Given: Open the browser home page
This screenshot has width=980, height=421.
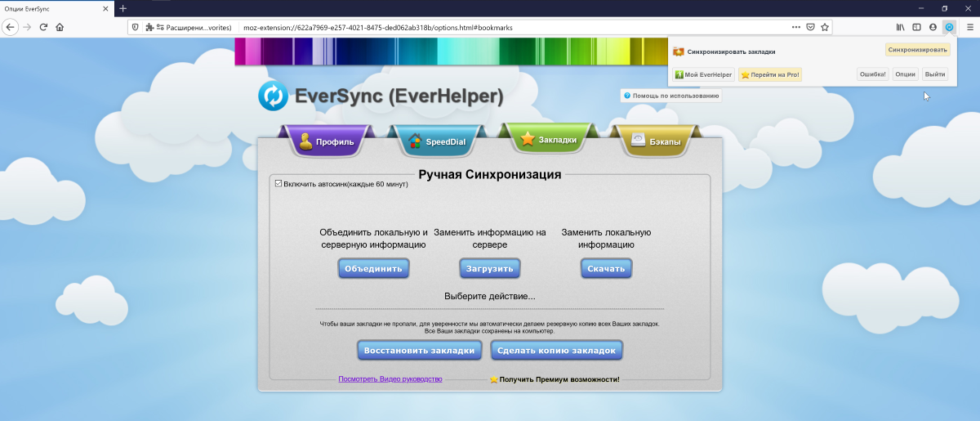Looking at the screenshot, I should pyautogui.click(x=60, y=27).
